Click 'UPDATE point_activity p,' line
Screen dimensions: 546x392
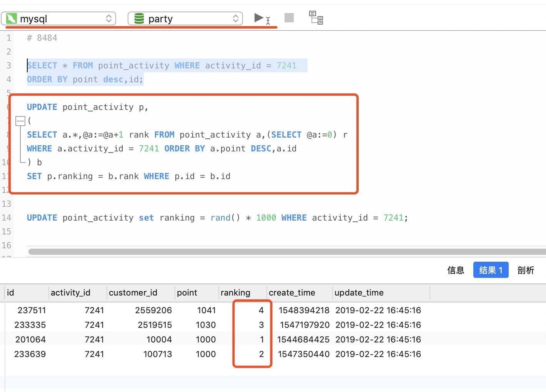pos(88,107)
